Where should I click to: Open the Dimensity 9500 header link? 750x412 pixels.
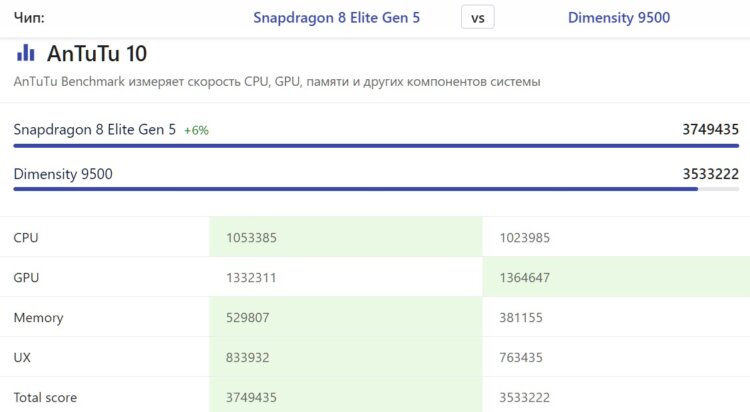coord(618,18)
